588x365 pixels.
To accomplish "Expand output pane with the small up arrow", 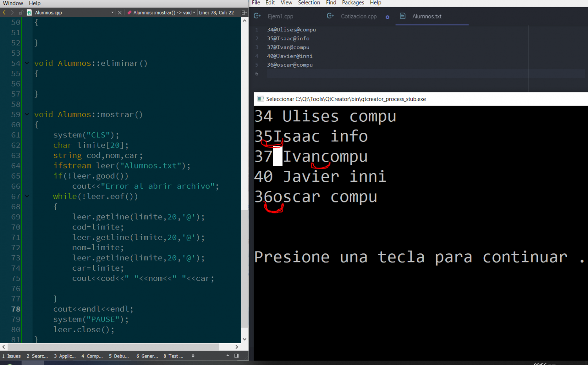I will [228, 356].
